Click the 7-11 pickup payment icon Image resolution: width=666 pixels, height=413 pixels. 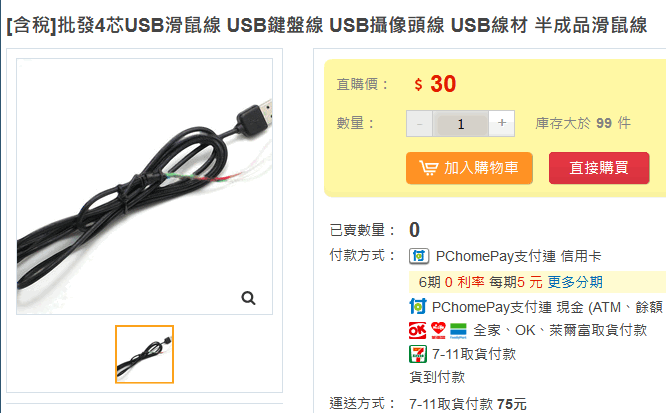click(x=418, y=354)
